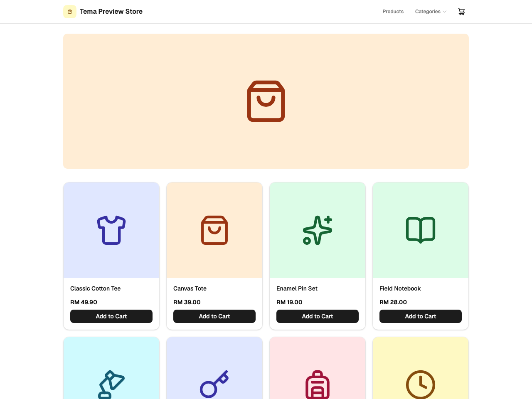Click the RM 49.90 price
532x399 pixels.
coord(84,302)
